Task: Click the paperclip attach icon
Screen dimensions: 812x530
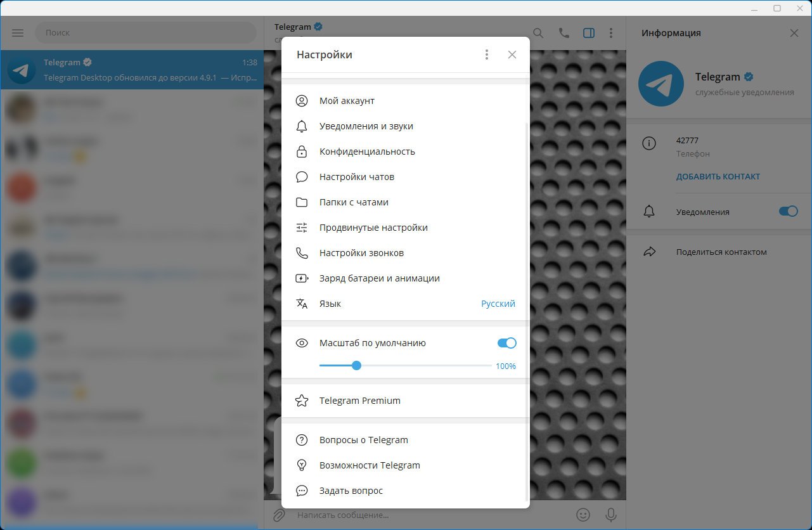Action: coord(278,515)
